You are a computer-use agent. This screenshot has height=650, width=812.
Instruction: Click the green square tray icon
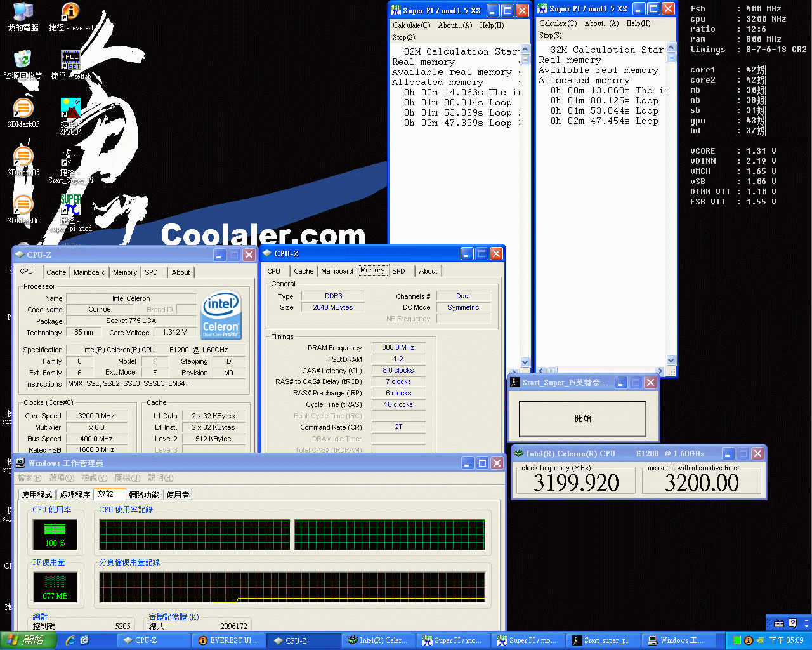738,640
